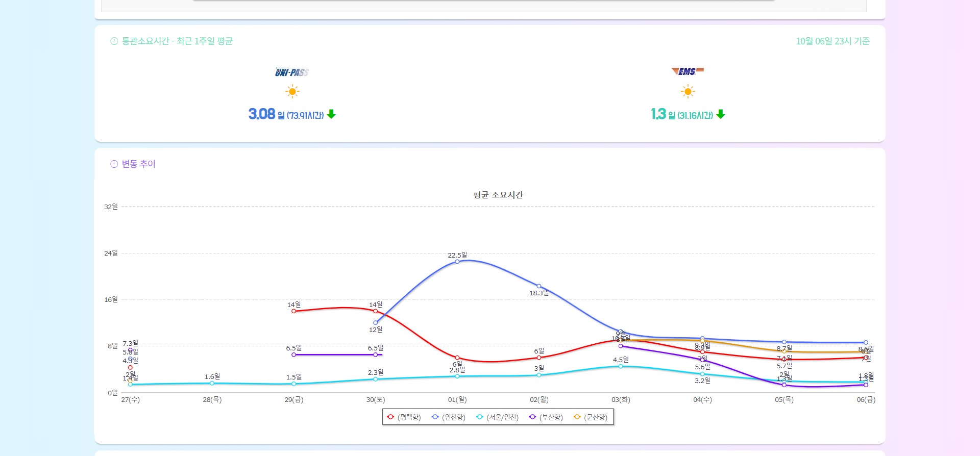The image size is (980, 456).
Task: Toggle the 부산항 legend series
Action: pos(546,417)
